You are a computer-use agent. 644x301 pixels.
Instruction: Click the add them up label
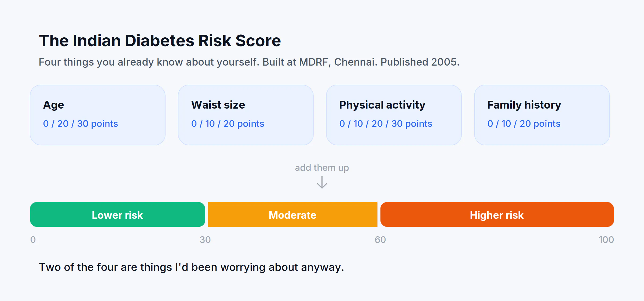(x=322, y=168)
